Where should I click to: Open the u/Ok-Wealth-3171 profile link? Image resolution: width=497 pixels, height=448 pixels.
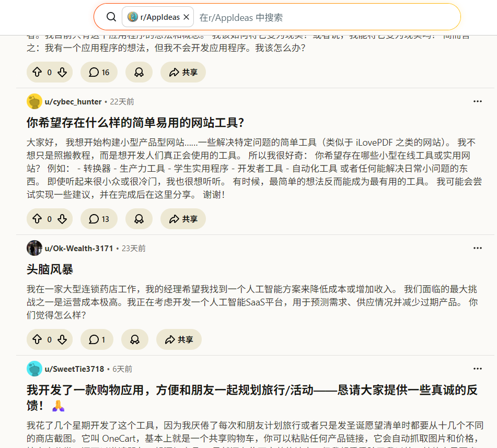79,248
